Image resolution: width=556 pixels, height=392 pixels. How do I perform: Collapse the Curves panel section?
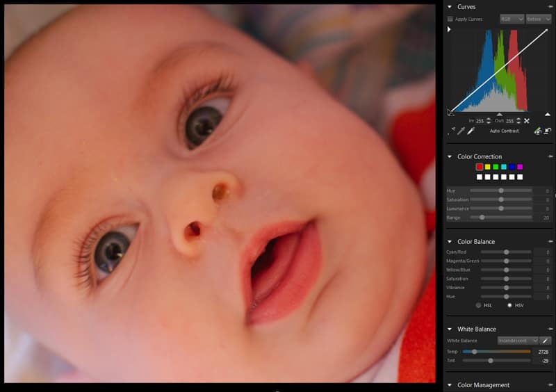point(450,7)
